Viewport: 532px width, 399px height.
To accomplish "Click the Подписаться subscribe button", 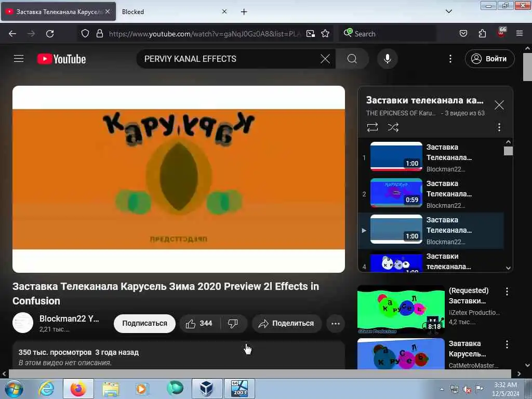I will pyautogui.click(x=144, y=323).
